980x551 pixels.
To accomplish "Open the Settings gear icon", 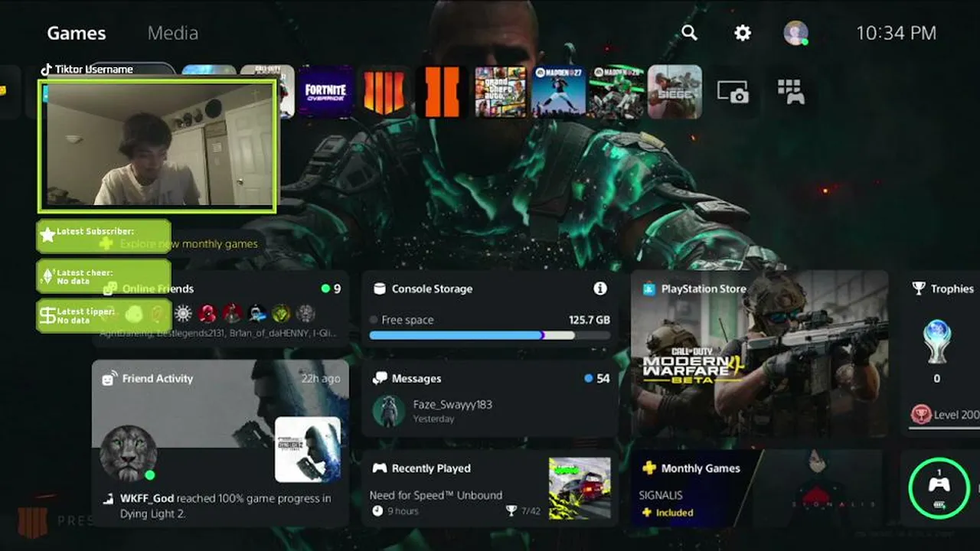I will coord(743,33).
